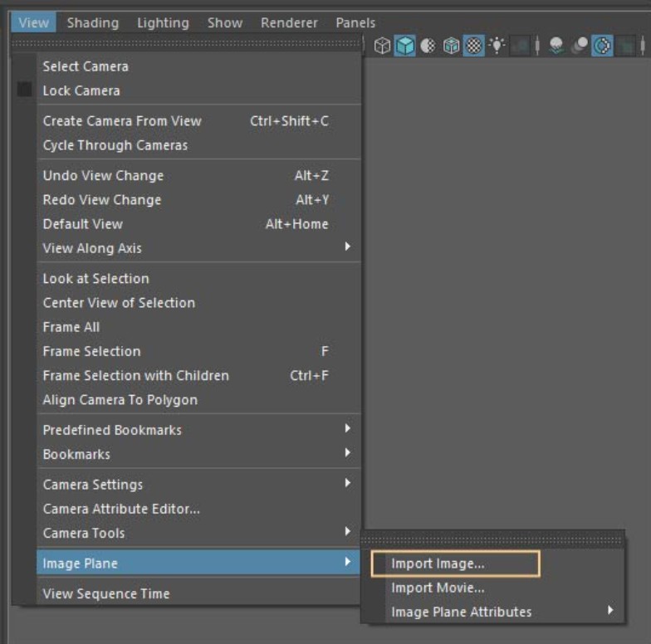Open Camera Attribute Editor...

(121, 508)
